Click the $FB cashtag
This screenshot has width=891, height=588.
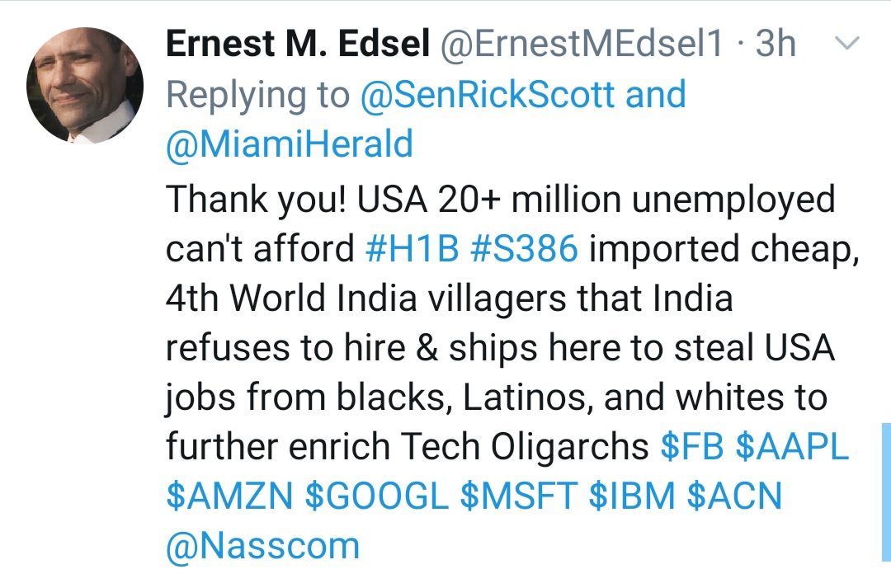pyautogui.click(x=692, y=446)
